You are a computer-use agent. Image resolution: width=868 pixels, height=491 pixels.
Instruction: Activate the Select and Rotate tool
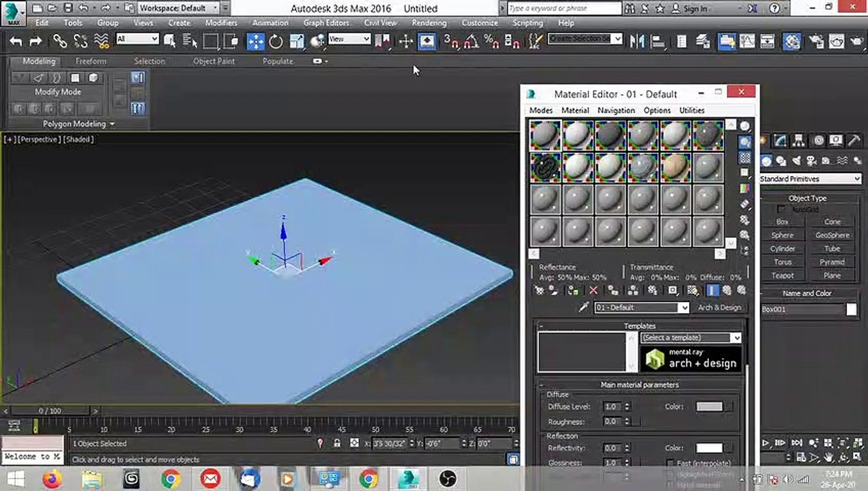tap(276, 41)
